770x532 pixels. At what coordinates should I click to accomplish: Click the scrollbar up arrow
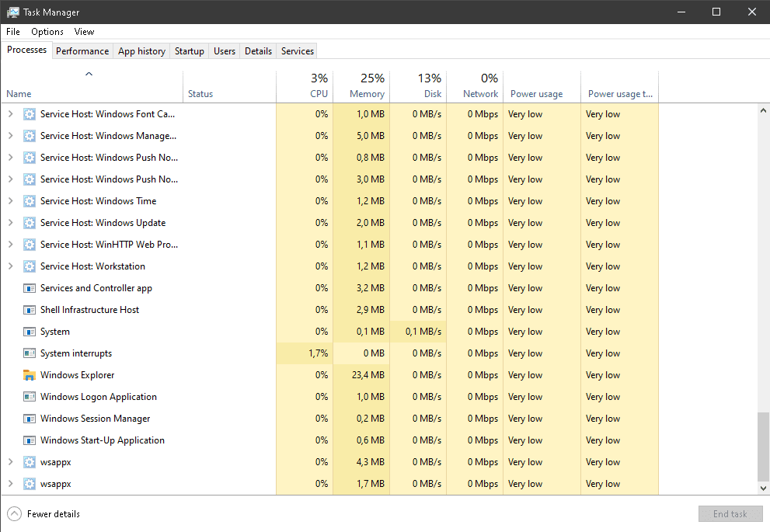click(763, 110)
